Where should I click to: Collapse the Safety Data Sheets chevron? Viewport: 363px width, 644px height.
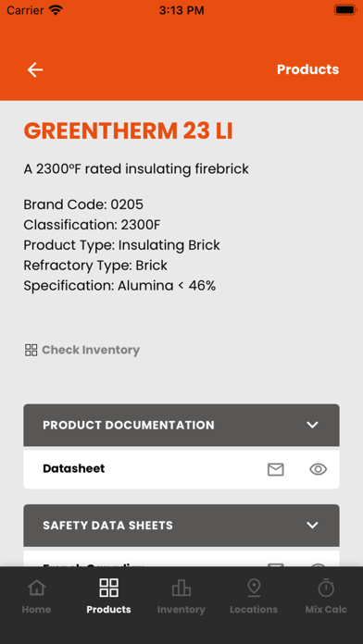pyautogui.click(x=313, y=525)
